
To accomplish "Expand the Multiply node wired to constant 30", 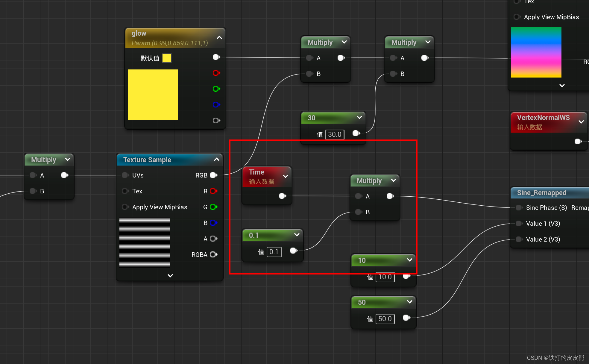I will pos(428,42).
